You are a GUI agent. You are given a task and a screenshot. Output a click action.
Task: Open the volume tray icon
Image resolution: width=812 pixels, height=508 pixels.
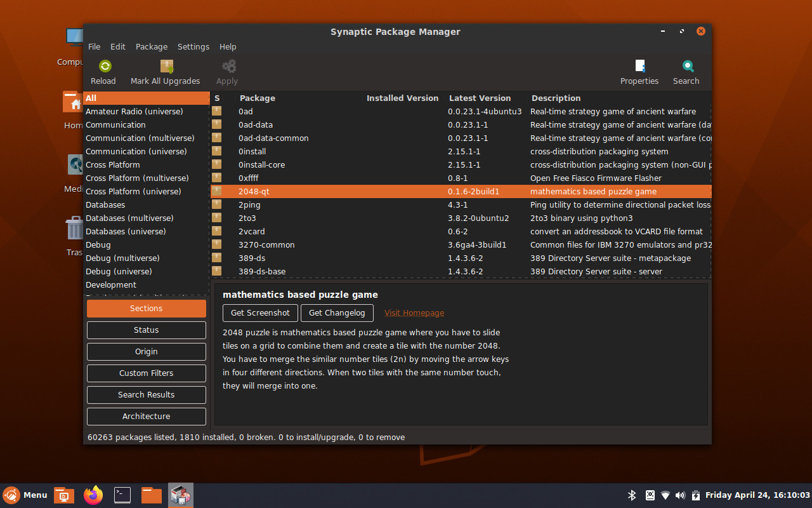681,495
